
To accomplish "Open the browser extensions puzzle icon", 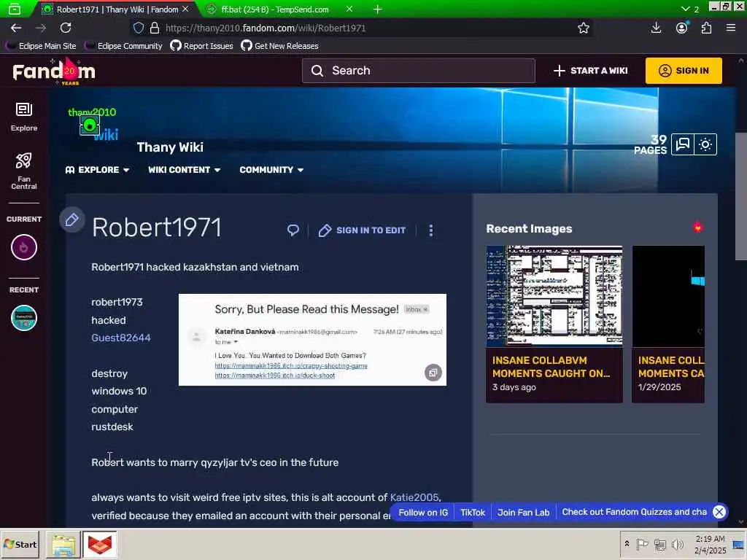I will coord(706,28).
